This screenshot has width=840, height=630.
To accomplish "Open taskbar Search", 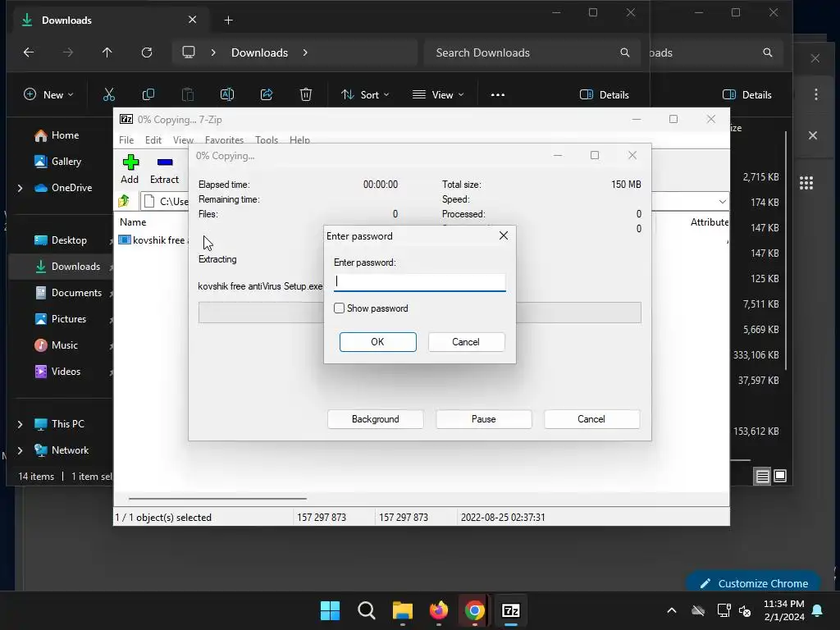I will pos(367,610).
